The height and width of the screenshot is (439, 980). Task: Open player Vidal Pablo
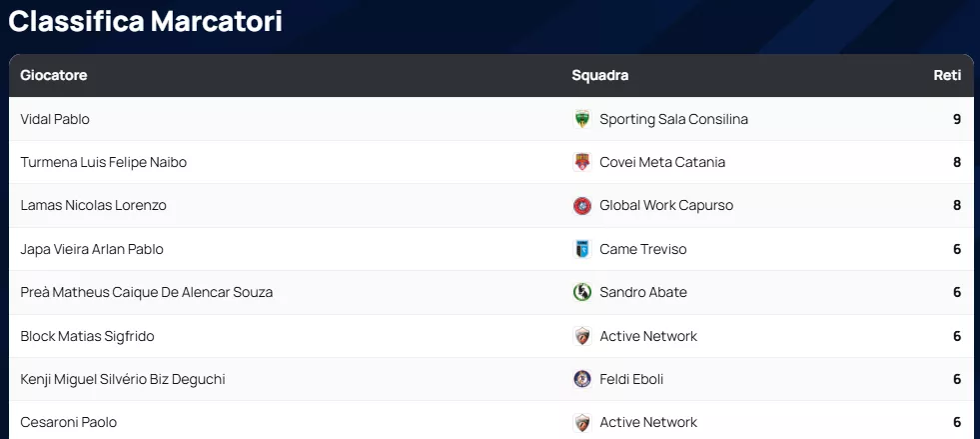pyautogui.click(x=55, y=119)
